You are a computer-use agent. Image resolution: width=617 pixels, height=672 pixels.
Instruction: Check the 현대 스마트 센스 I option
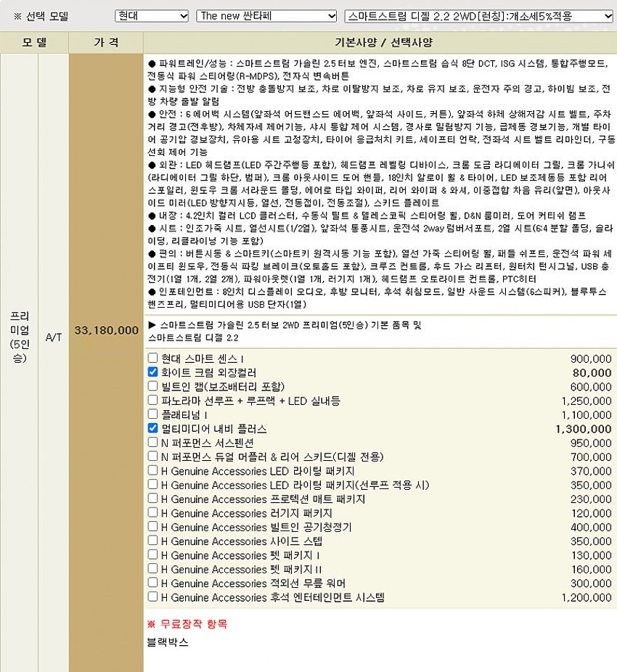click(x=152, y=358)
